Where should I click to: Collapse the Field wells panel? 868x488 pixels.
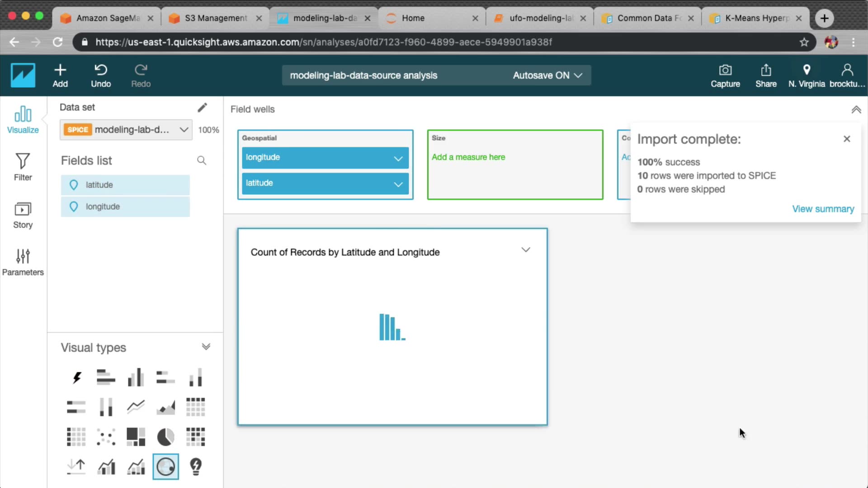click(x=856, y=110)
